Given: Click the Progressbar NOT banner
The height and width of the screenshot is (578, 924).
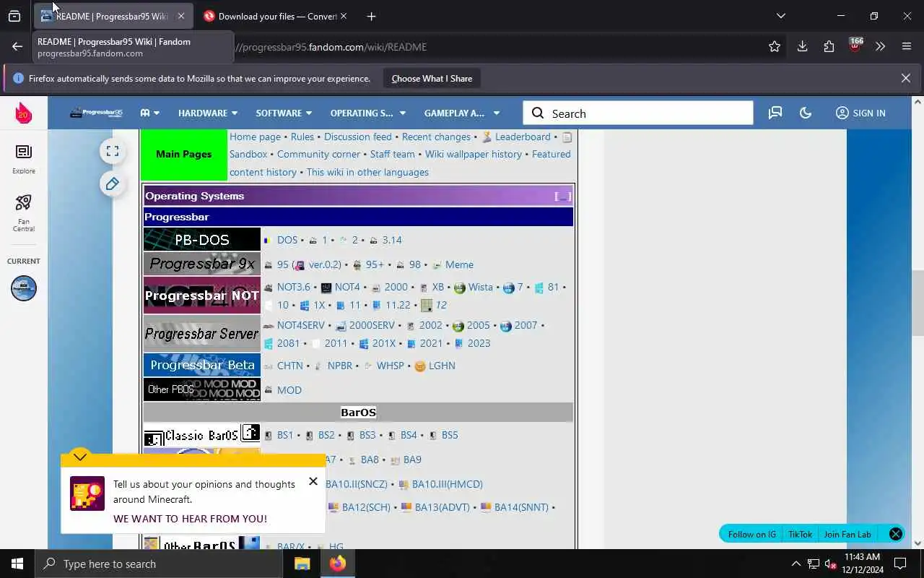Looking at the screenshot, I should click(202, 295).
